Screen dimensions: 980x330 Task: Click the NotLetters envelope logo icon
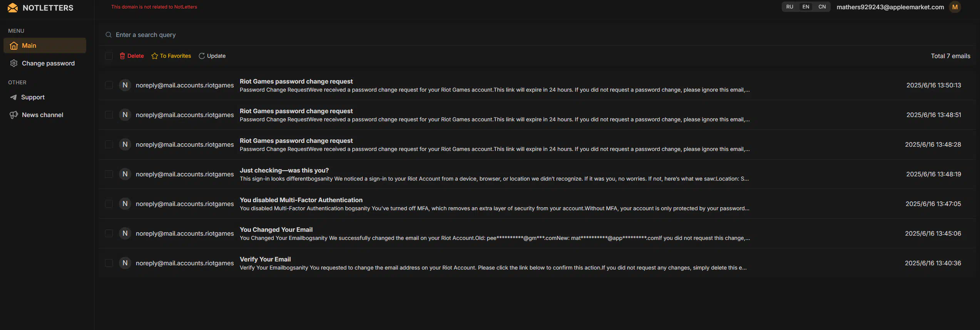(13, 8)
